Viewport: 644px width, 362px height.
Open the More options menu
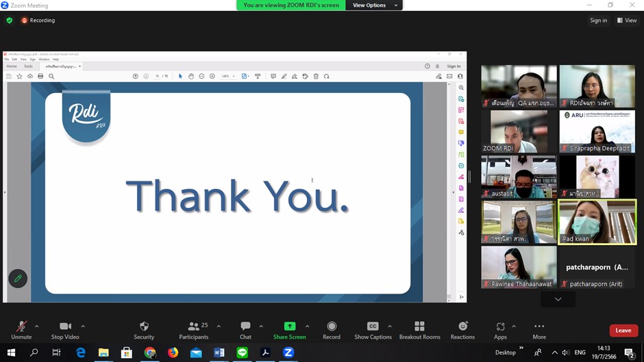(539, 331)
